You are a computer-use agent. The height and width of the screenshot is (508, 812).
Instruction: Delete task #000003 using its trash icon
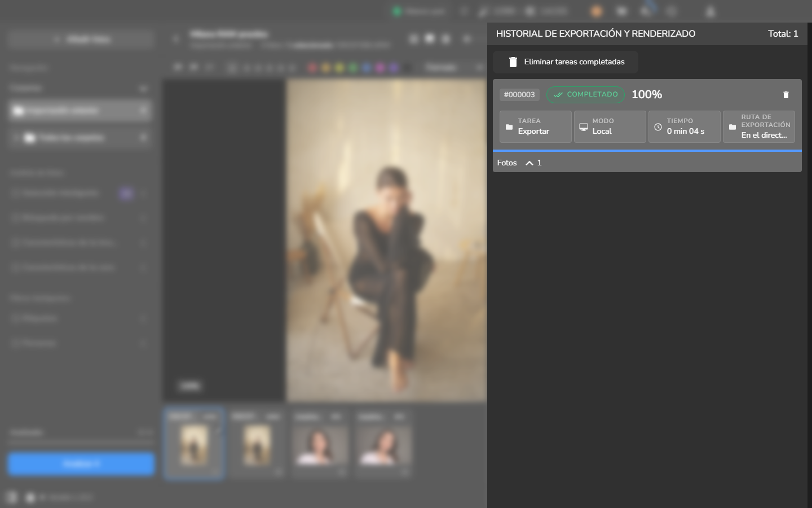click(x=786, y=95)
